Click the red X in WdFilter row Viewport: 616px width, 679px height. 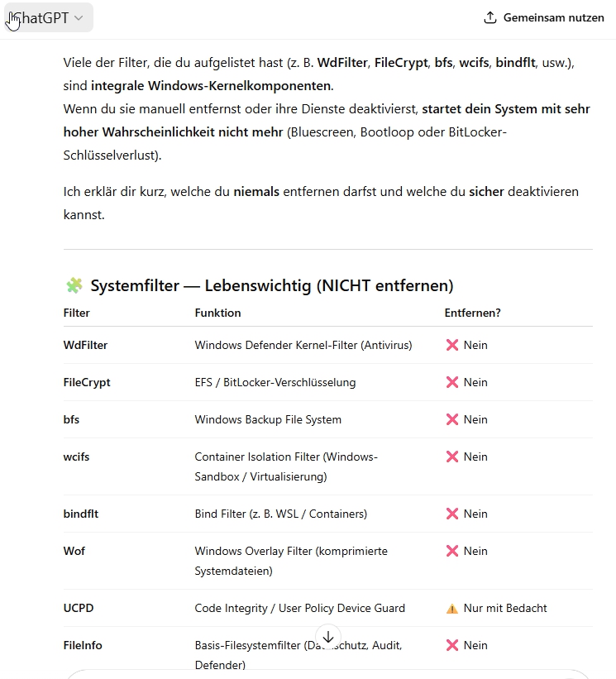452,345
